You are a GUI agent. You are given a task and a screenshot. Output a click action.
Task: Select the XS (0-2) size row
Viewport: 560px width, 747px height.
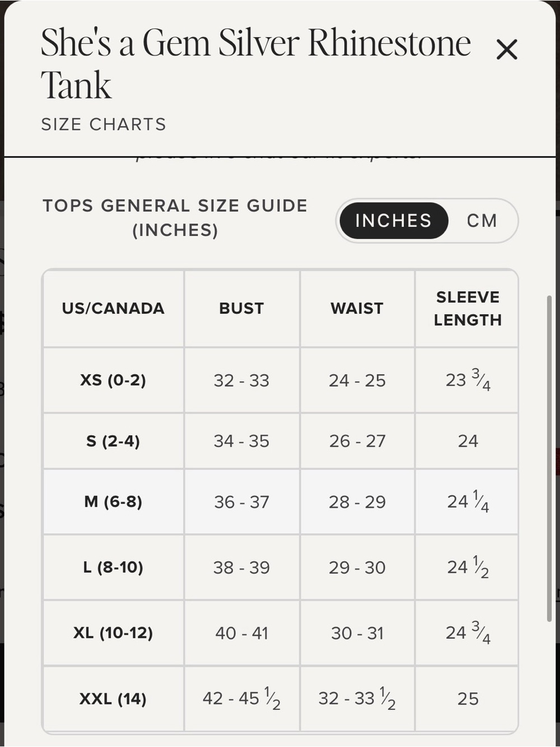(280, 381)
